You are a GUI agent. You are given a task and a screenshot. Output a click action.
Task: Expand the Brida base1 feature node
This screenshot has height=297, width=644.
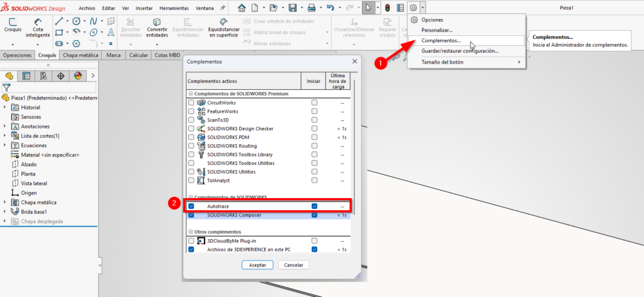5,212
